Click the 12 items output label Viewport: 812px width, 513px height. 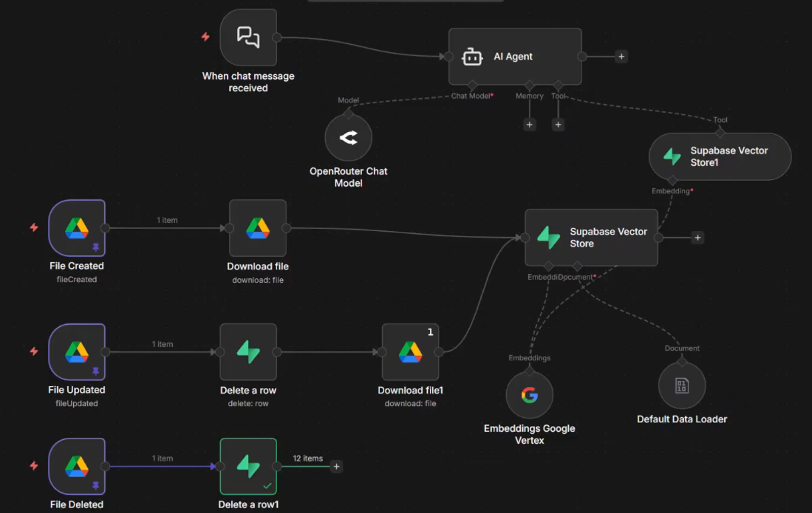pyautogui.click(x=308, y=458)
